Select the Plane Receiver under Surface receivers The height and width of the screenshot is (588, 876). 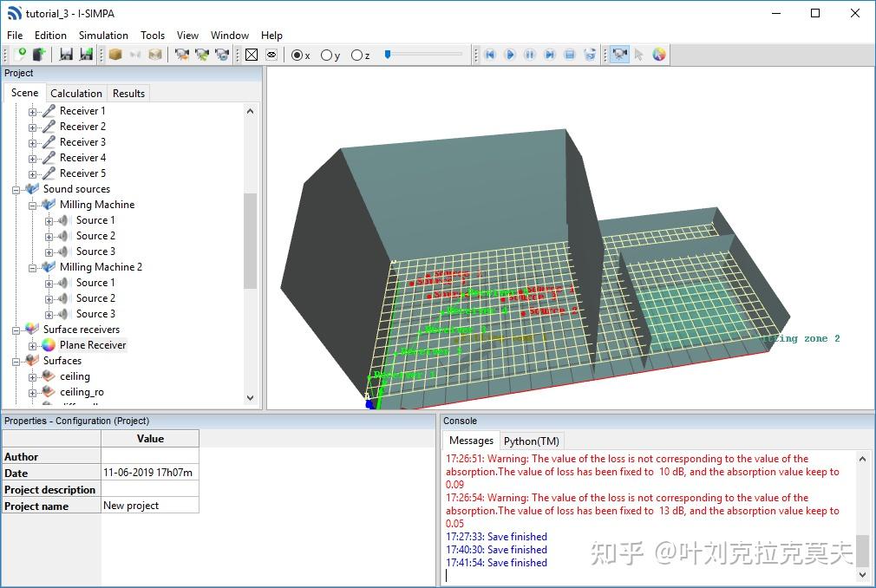pyautogui.click(x=92, y=345)
